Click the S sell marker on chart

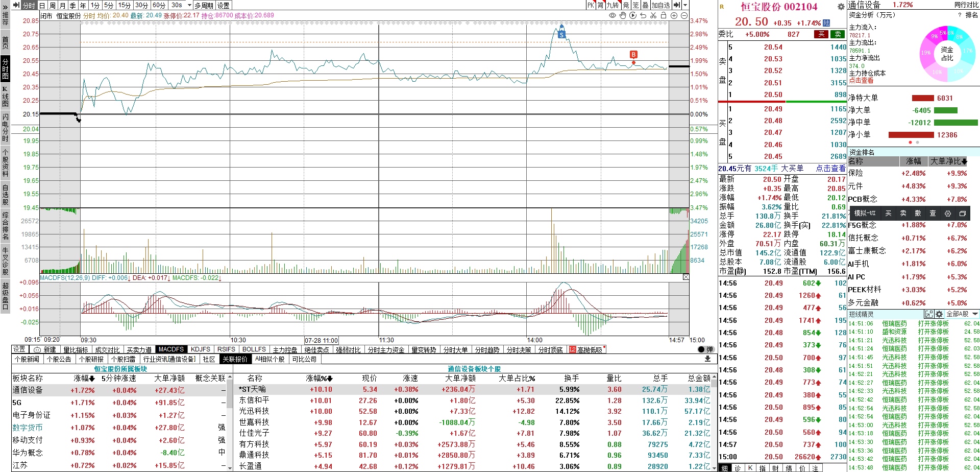pyautogui.click(x=561, y=35)
